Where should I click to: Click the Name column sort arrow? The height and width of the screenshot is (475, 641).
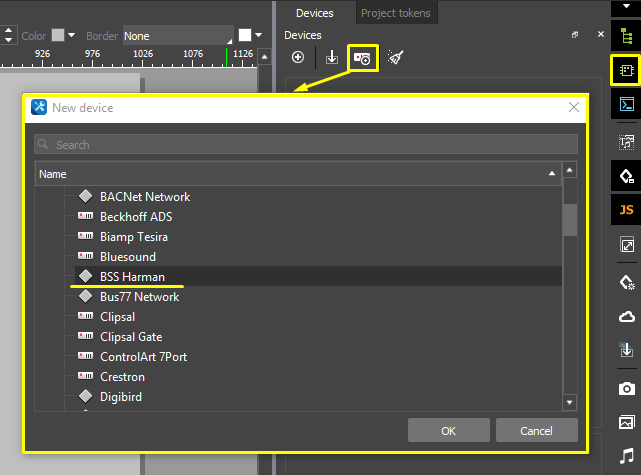point(551,174)
